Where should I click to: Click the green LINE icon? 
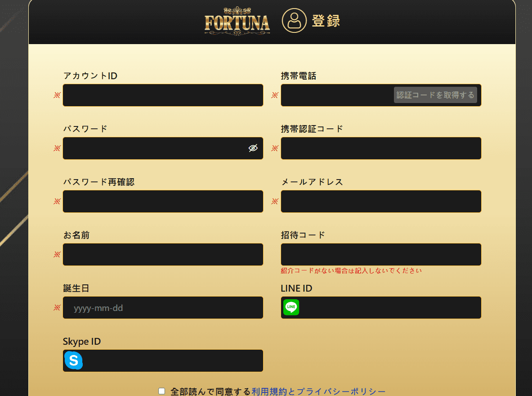(291, 307)
